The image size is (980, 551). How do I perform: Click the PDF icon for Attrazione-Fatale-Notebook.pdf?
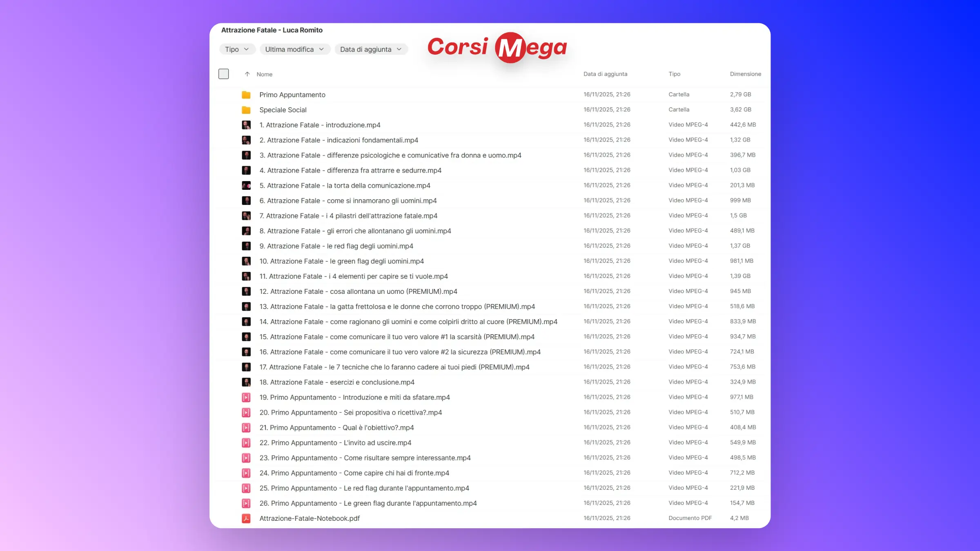(x=246, y=518)
